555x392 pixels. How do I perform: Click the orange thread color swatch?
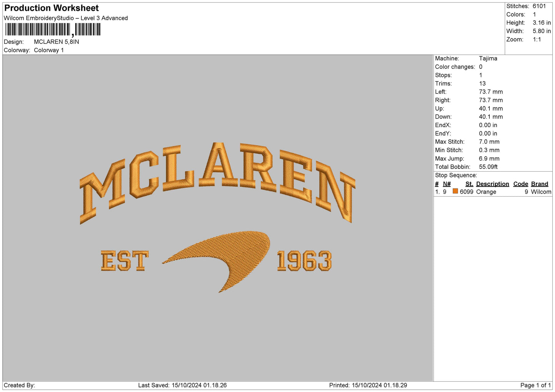pos(455,191)
